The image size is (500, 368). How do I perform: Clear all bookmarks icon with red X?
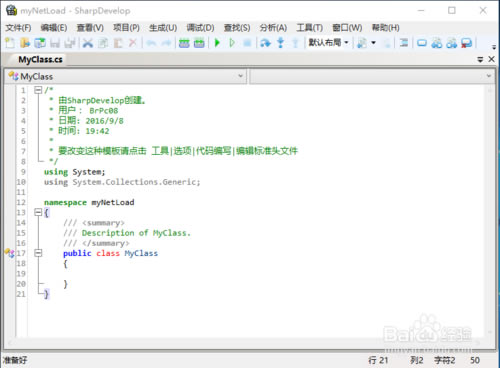467,43
